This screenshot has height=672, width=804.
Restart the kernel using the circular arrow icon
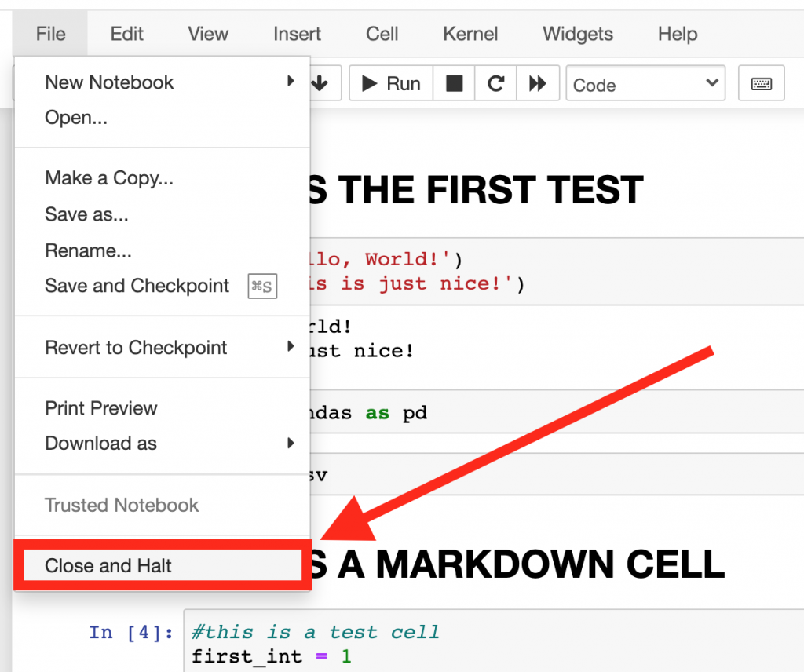click(x=495, y=82)
